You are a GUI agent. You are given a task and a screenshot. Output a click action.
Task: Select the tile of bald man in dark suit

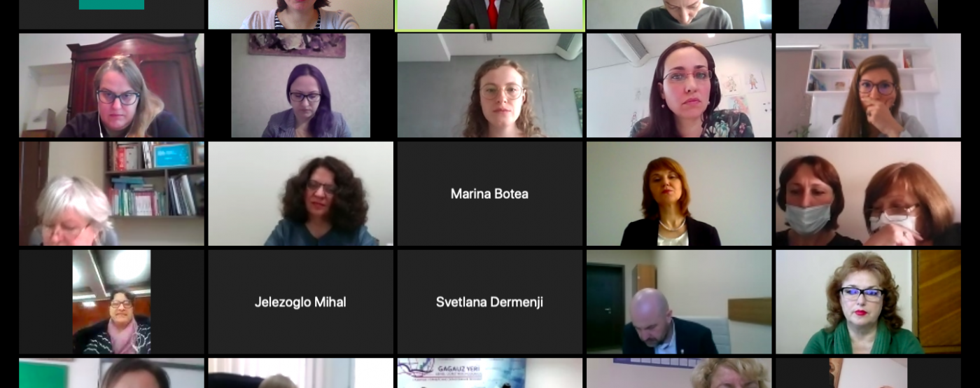coord(679,302)
